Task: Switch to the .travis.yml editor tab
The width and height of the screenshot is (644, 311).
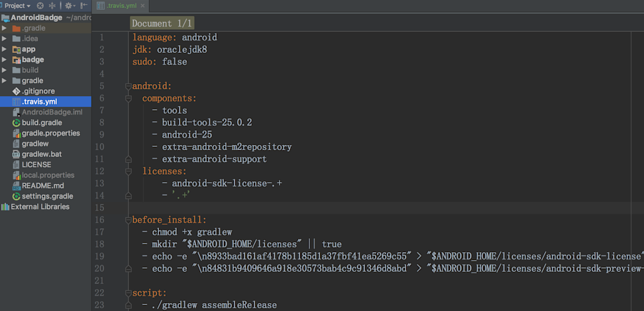Action: pos(121,6)
